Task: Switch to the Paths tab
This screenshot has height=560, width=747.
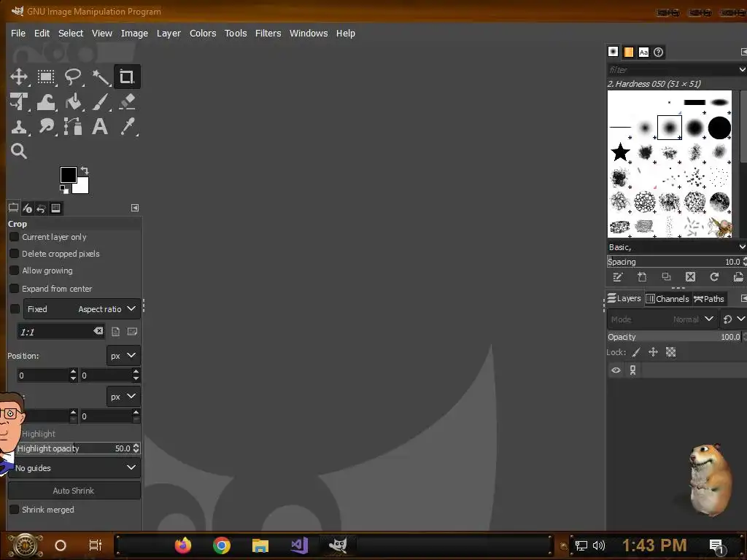Action: pos(709,298)
